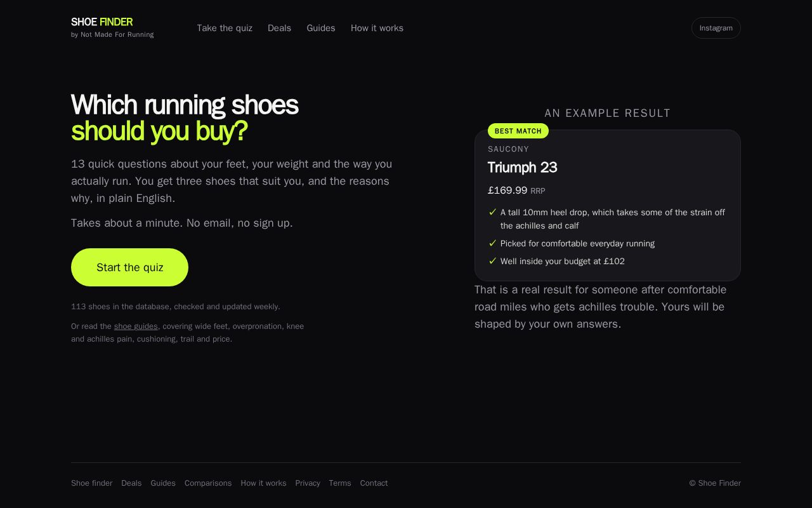Click the '13 quick questions' intro paragraph
The height and width of the screenshot is (508, 812).
tap(232, 181)
